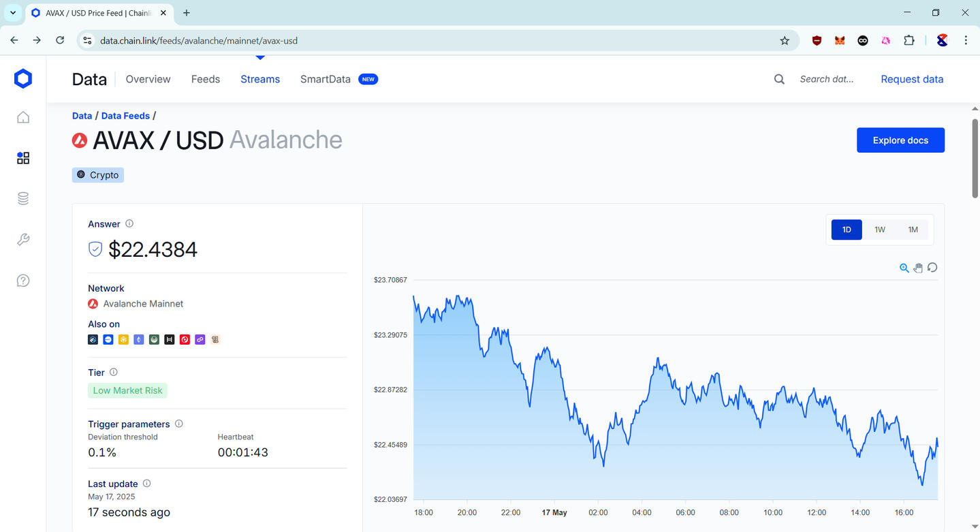
Task: Click the $22.4384 answer value
Action: [153, 249]
